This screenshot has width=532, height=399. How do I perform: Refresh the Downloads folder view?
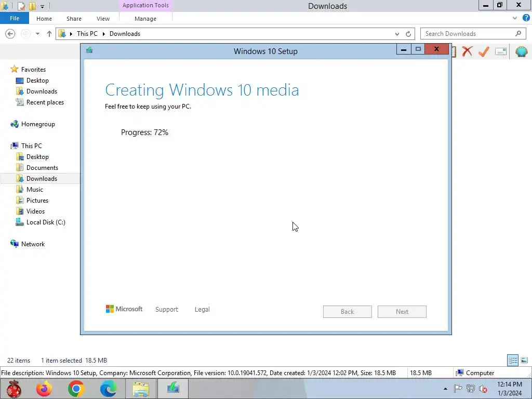coord(408,34)
